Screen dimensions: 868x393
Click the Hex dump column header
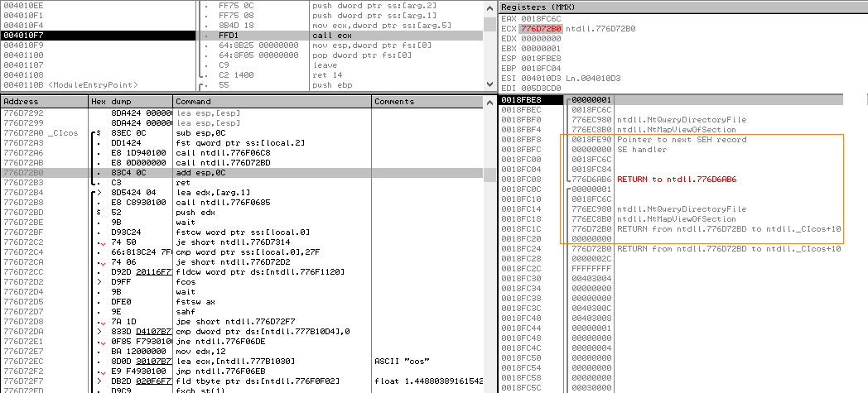[130, 101]
